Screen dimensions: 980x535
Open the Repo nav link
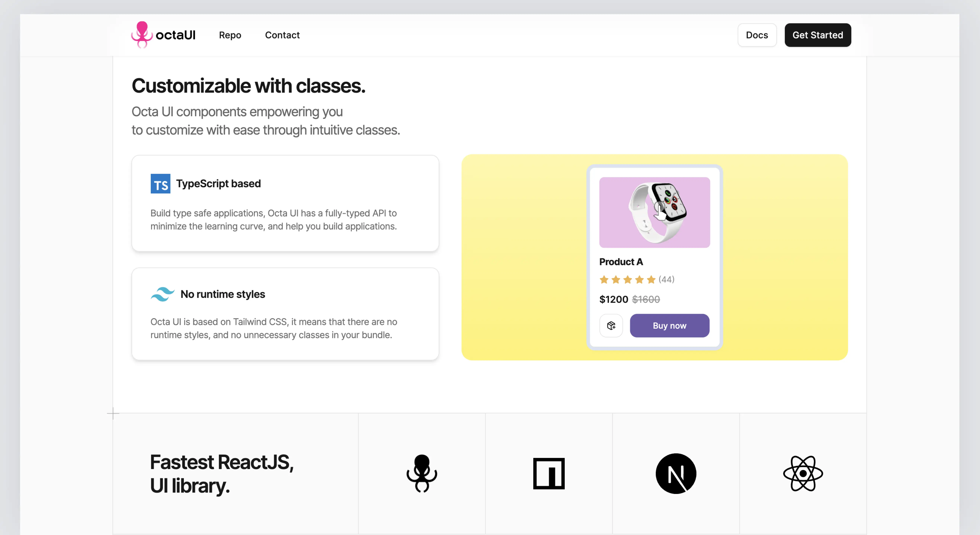[x=230, y=35]
